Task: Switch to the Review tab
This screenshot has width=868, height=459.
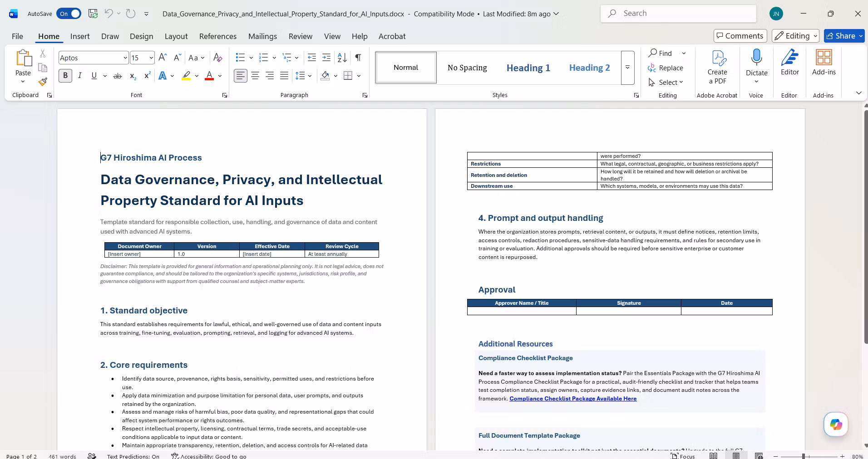Action: pyautogui.click(x=301, y=36)
